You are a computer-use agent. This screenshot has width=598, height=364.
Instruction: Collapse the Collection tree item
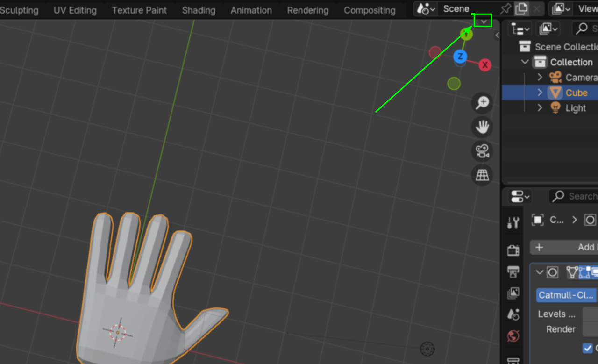coord(525,62)
